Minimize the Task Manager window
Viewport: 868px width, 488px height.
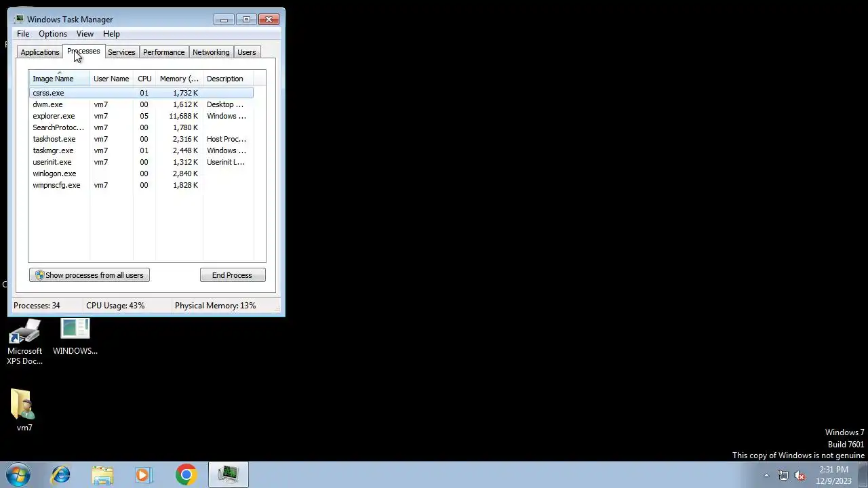pyautogui.click(x=224, y=19)
